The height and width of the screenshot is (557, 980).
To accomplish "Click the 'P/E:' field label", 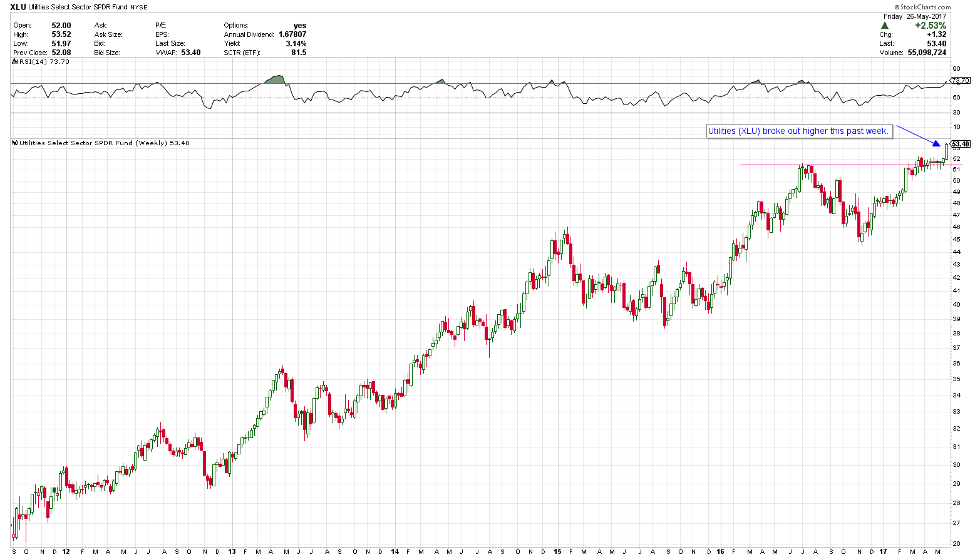I will 161,26.
